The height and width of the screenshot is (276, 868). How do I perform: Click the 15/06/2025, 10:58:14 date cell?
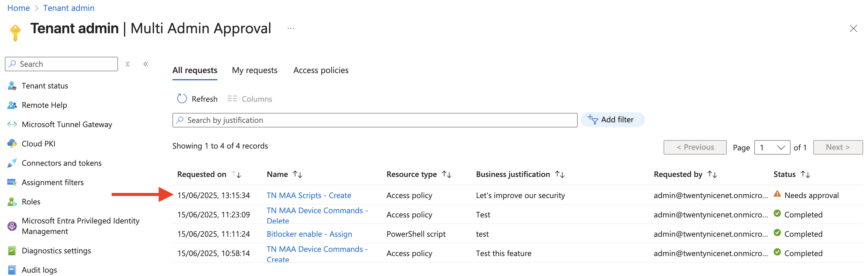214,253
